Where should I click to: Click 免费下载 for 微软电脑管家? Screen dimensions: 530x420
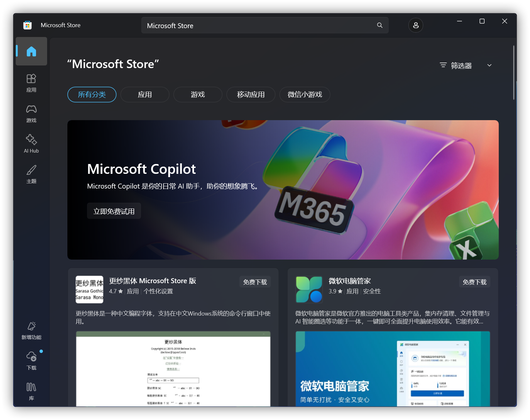[475, 282]
